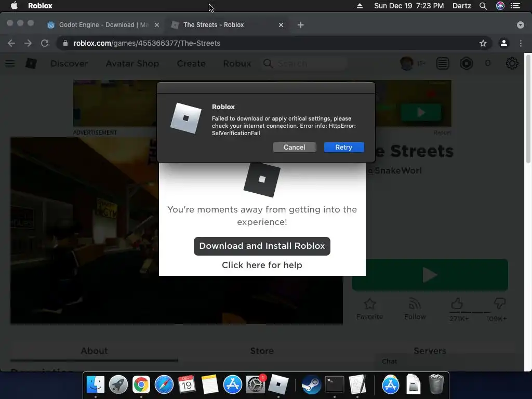Bookmark this page with the star icon
The height and width of the screenshot is (399, 532).
point(483,43)
